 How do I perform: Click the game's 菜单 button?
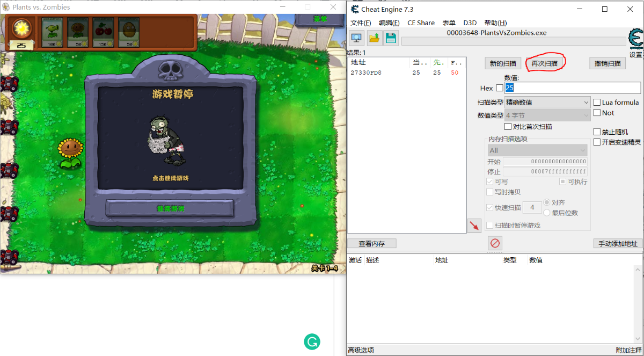pyautogui.click(x=320, y=19)
